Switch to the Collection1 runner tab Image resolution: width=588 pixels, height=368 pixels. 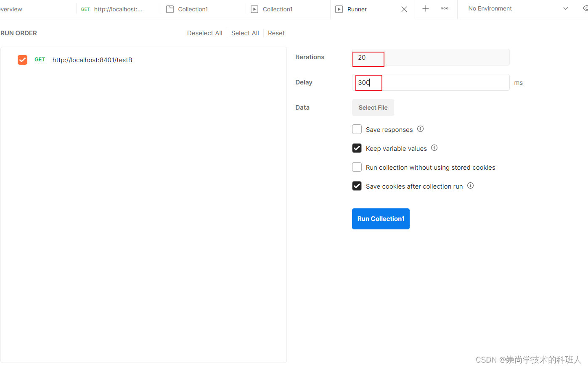[288, 9]
